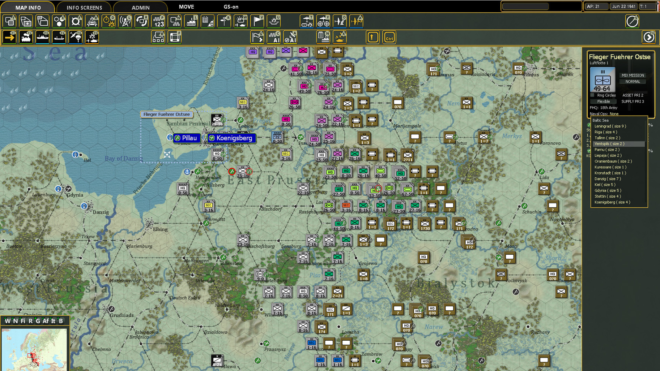
Task: Click the AI toolbar icon
Action: pos(274,37)
